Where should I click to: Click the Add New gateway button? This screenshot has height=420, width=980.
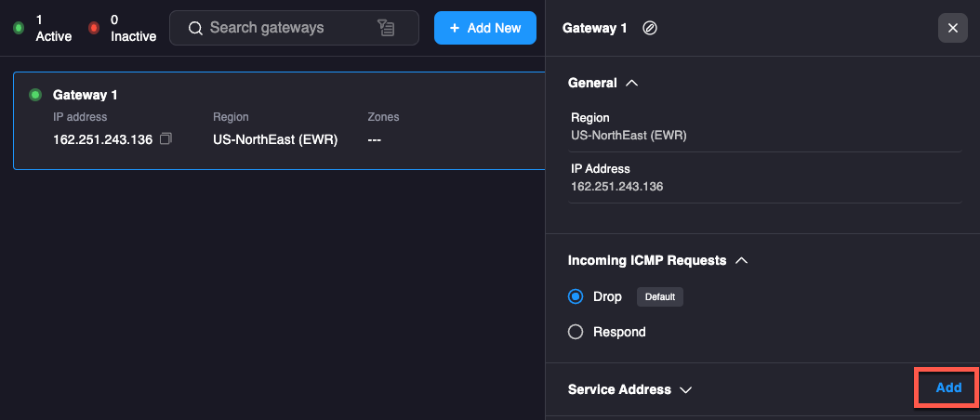(x=484, y=28)
